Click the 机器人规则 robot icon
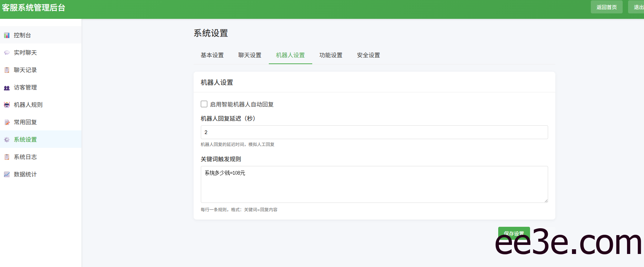Screen dimensions: 644x267 tap(7, 105)
